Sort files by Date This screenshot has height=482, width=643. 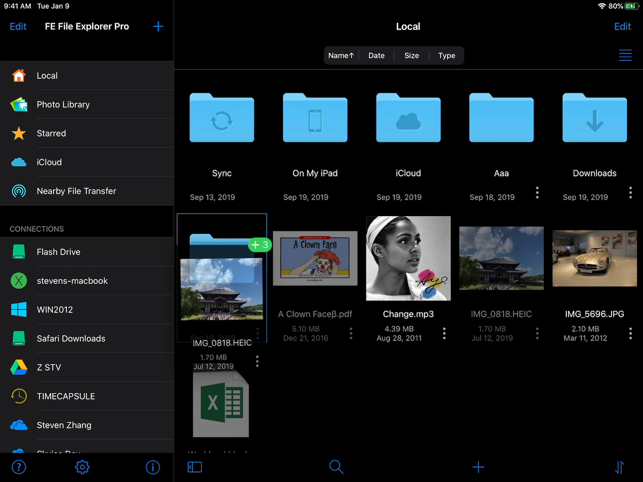click(x=376, y=55)
